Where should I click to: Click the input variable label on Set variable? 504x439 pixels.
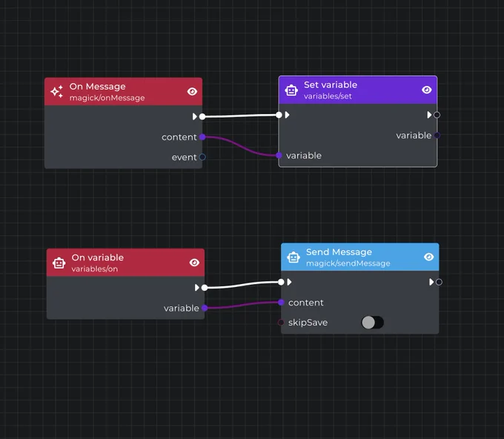coord(304,156)
